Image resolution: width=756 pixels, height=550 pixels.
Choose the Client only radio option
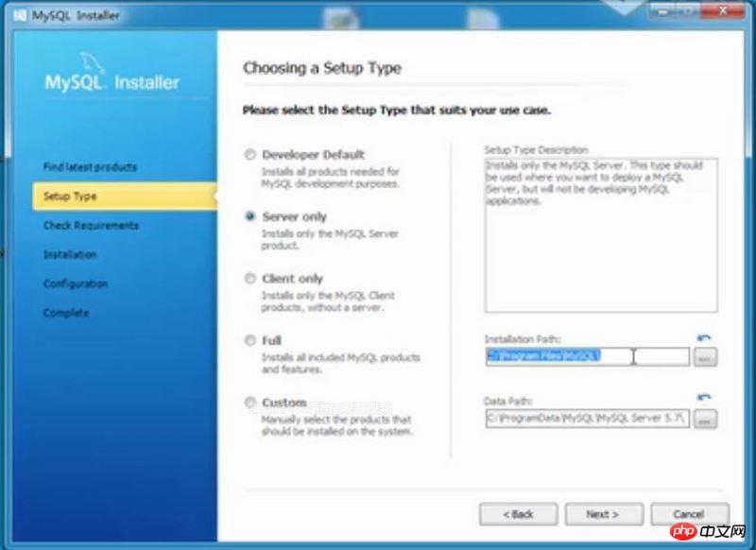tap(249, 278)
